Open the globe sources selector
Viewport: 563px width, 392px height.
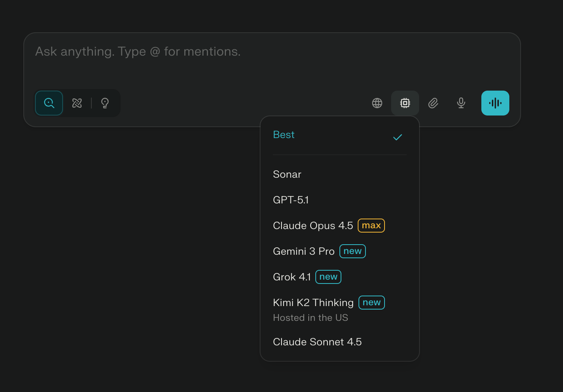[x=377, y=103]
